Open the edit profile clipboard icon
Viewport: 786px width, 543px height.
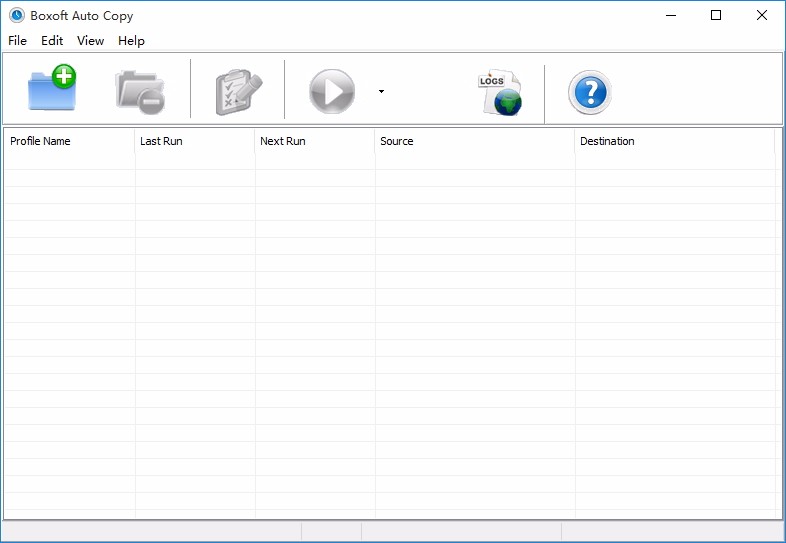[239, 92]
